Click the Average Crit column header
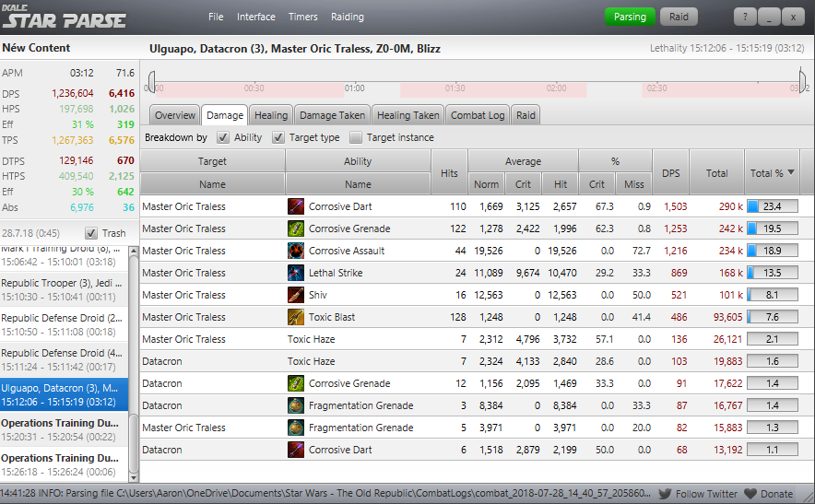 (523, 184)
